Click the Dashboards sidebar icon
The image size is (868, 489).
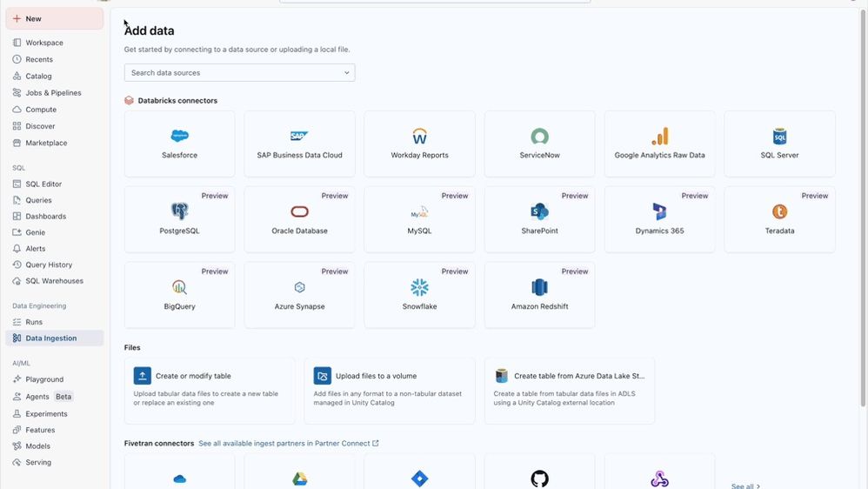[17, 216]
